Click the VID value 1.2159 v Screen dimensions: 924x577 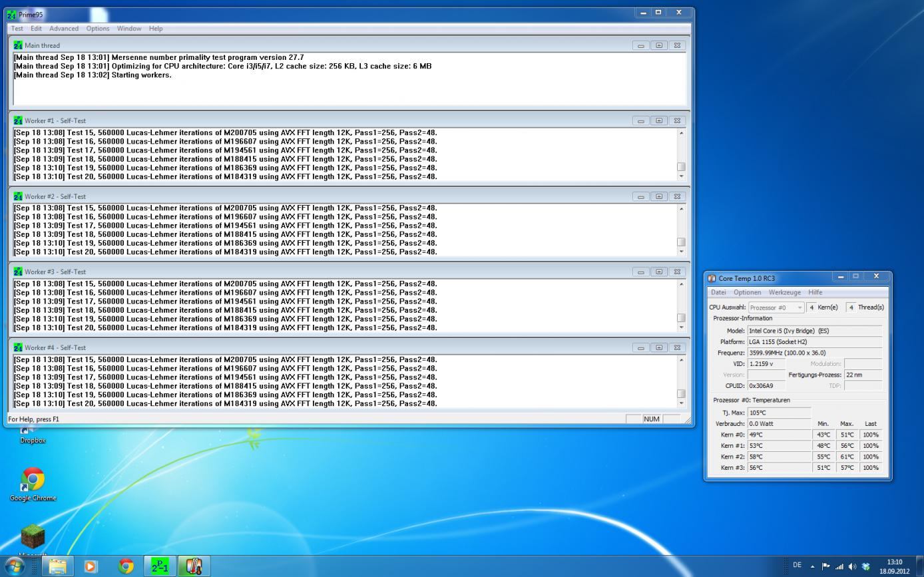tap(766, 363)
